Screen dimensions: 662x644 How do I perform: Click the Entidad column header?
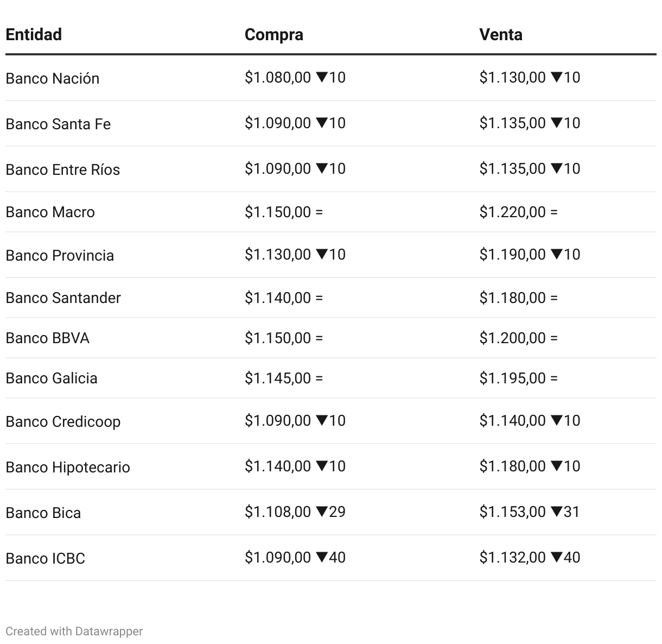(34, 34)
